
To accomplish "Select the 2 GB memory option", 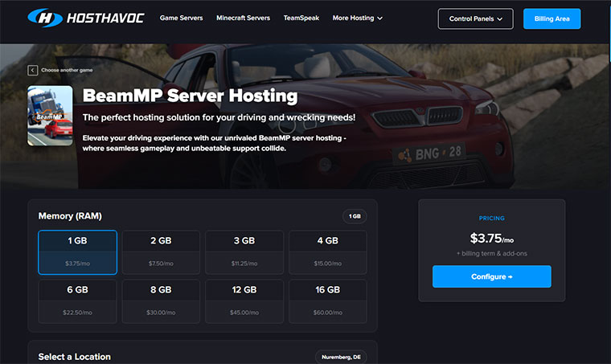I will coord(161,252).
